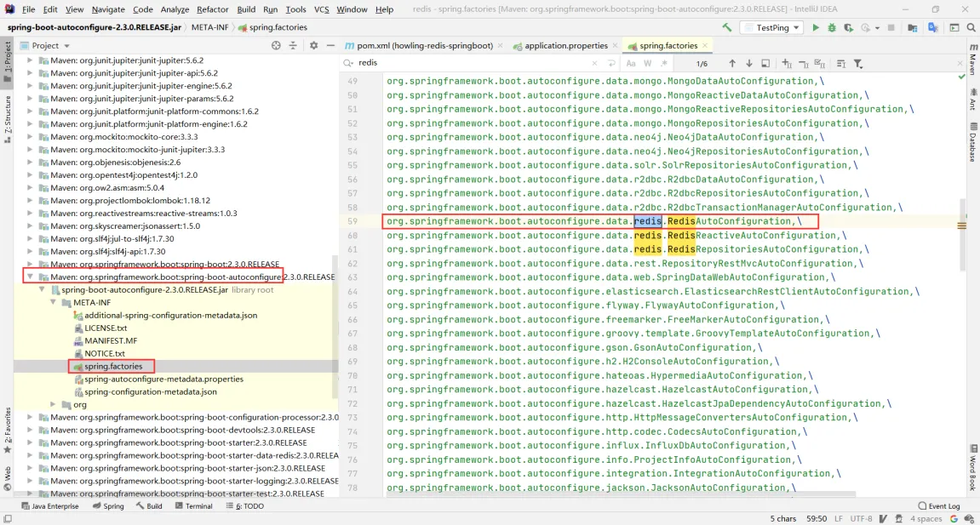Collapse the spring-boot-autoconfigure Maven node
The image size is (980, 525).
click(31, 277)
